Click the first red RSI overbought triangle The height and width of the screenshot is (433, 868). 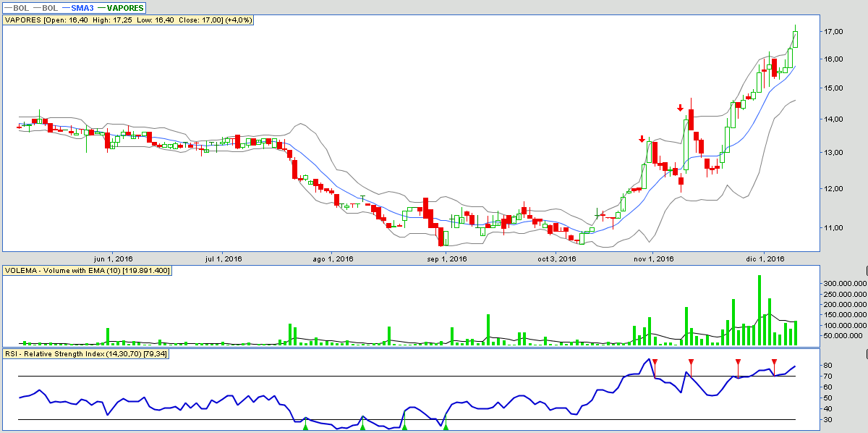point(655,361)
